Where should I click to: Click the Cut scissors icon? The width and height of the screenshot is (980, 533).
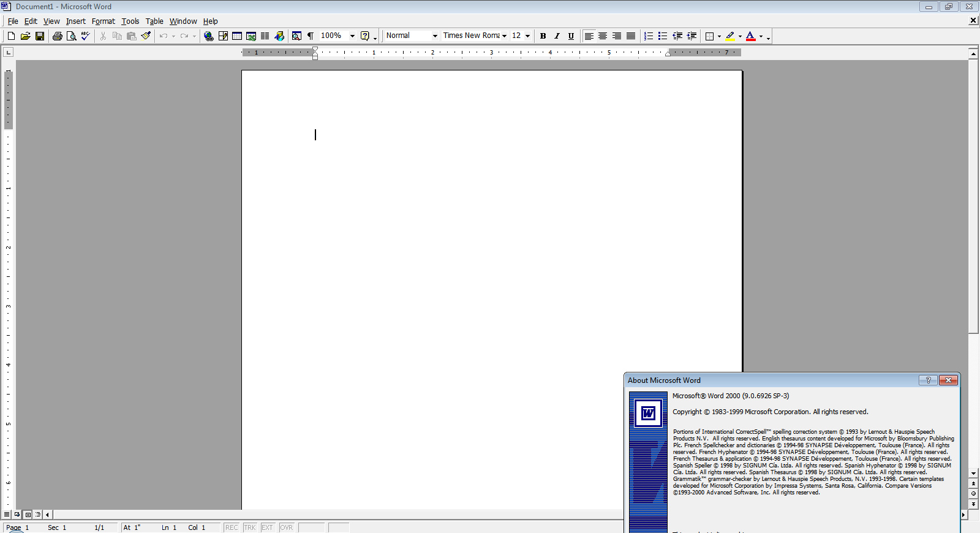[x=103, y=36]
